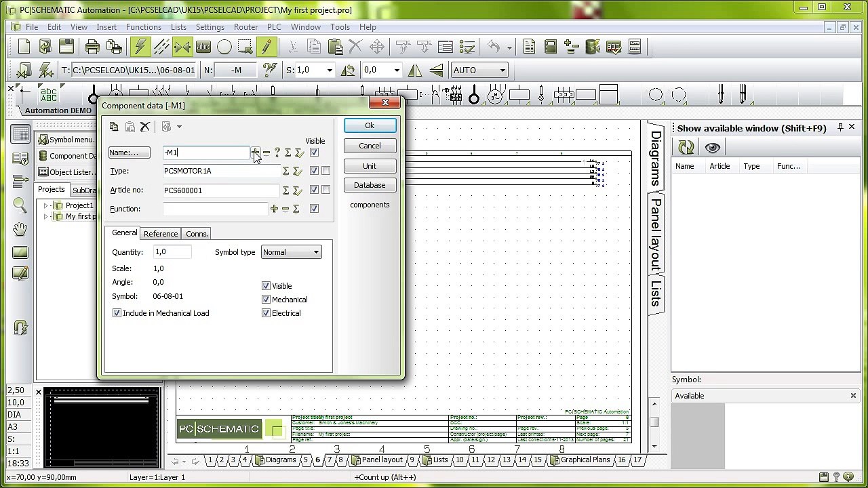
Task: Click the Ok button
Action: pyautogui.click(x=370, y=125)
